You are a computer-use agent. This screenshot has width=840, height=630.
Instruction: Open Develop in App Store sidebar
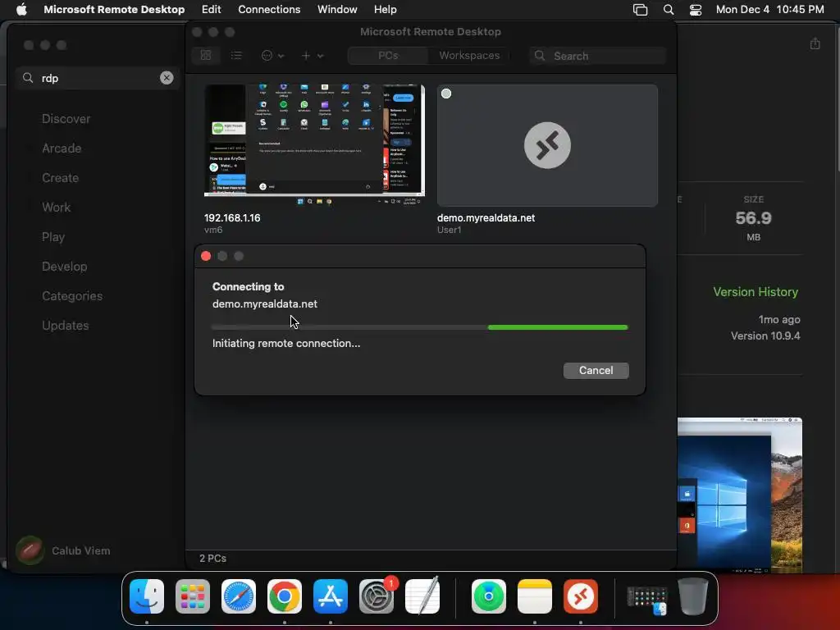tap(64, 267)
